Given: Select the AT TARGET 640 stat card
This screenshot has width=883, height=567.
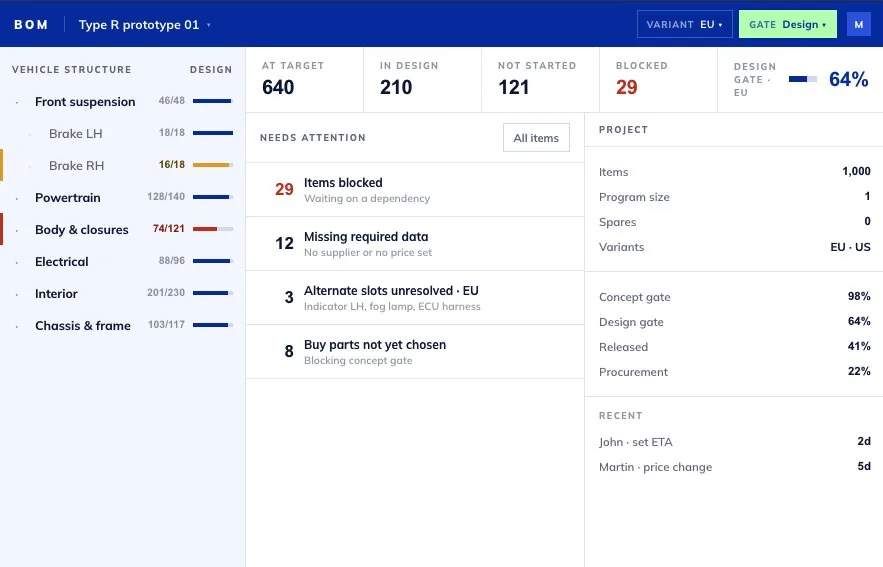Looking at the screenshot, I should (305, 79).
